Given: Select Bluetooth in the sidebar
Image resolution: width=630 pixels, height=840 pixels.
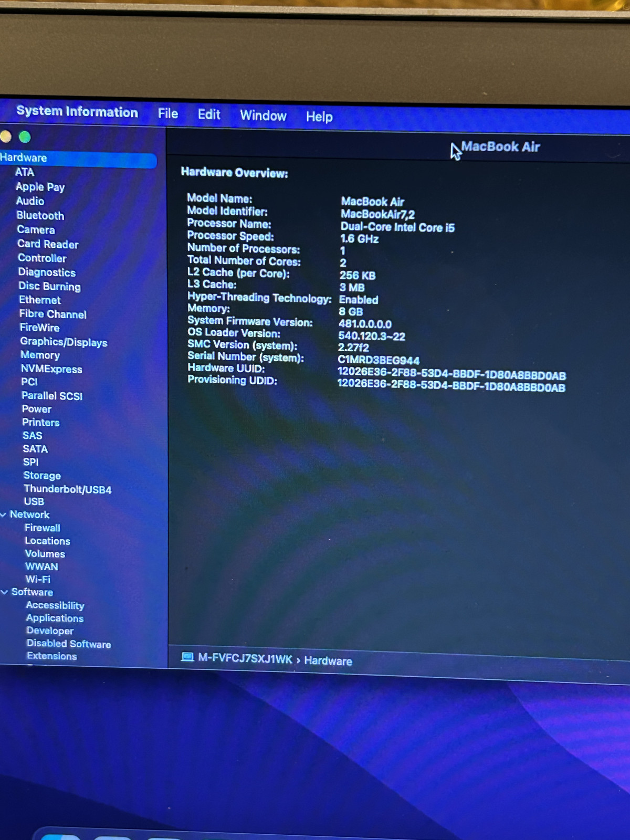Looking at the screenshot, I should pyautogui.click(x=40, y=216).
